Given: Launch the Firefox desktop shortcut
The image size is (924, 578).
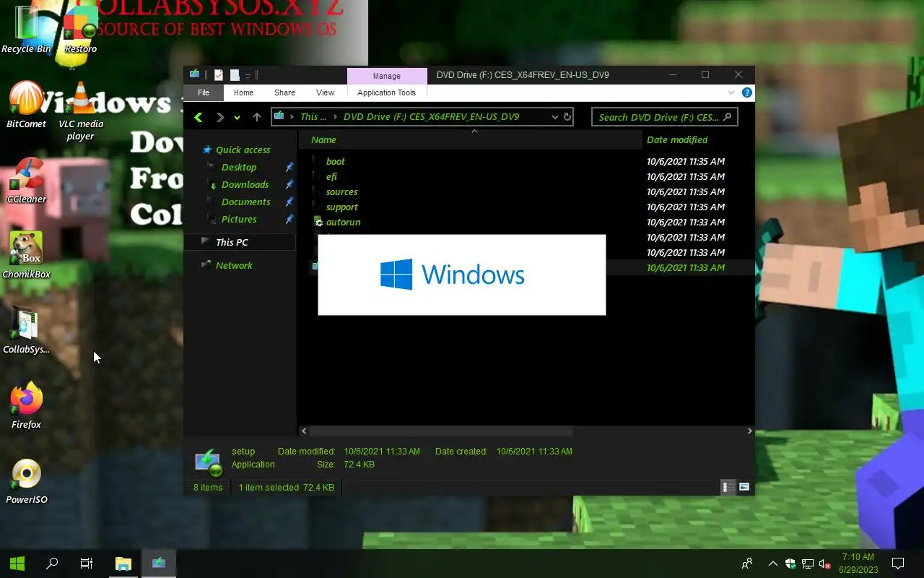Looking at the screenshot, I should (x=27, y=406).
